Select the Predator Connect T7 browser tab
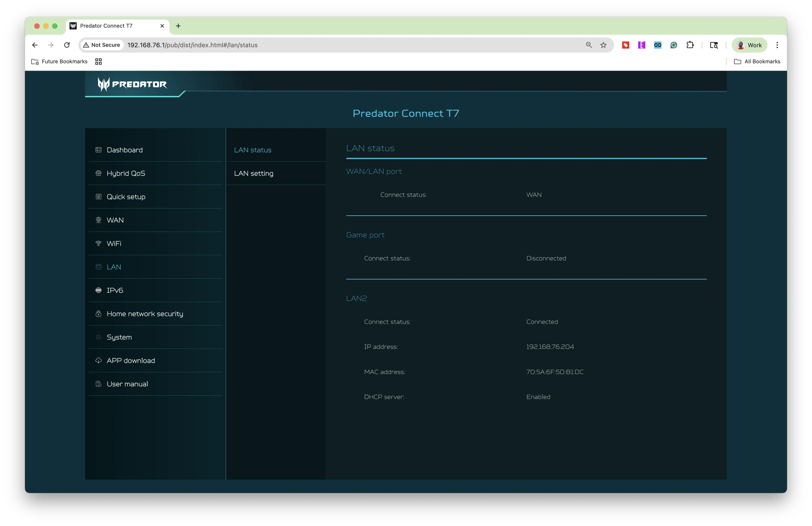 117,26
